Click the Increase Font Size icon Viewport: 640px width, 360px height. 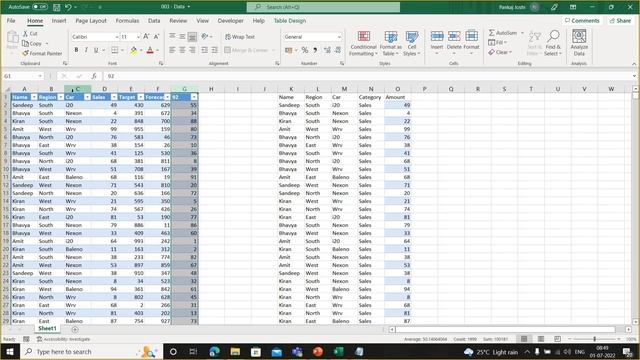click(x=146, y=37)
